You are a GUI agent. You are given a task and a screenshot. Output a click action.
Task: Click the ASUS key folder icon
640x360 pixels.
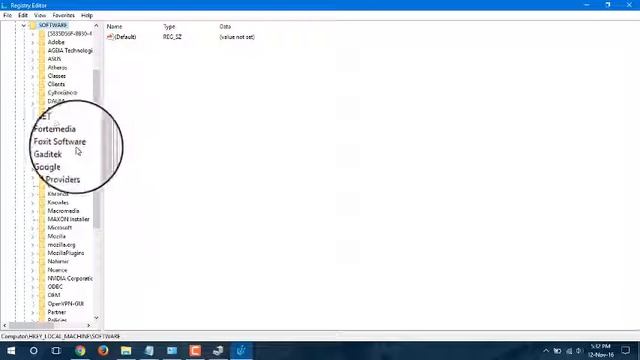pos(42,59)
